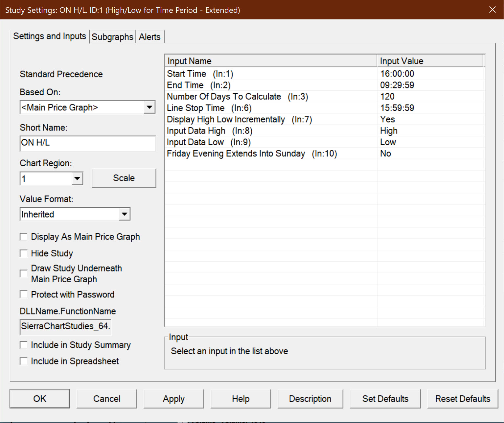This screenshot has height=423, width=504.
Task: Check Include in Study Summary
Action: (24, 345)
